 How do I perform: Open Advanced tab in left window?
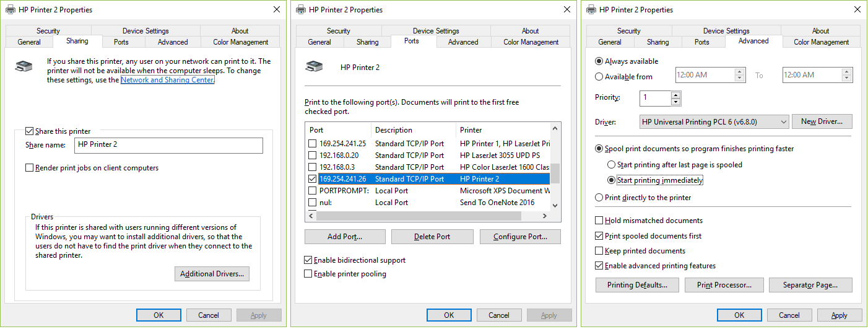pos(173,42)
